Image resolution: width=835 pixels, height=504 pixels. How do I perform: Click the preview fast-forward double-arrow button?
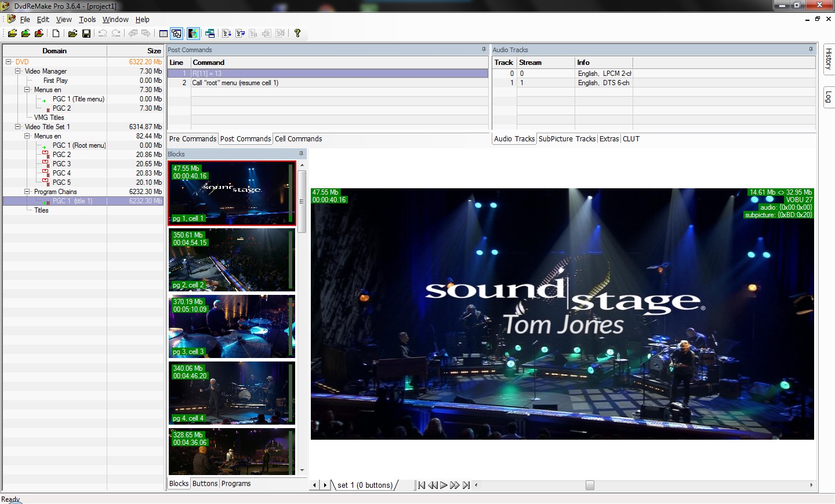pyautogui.click(x=455, y=485)
